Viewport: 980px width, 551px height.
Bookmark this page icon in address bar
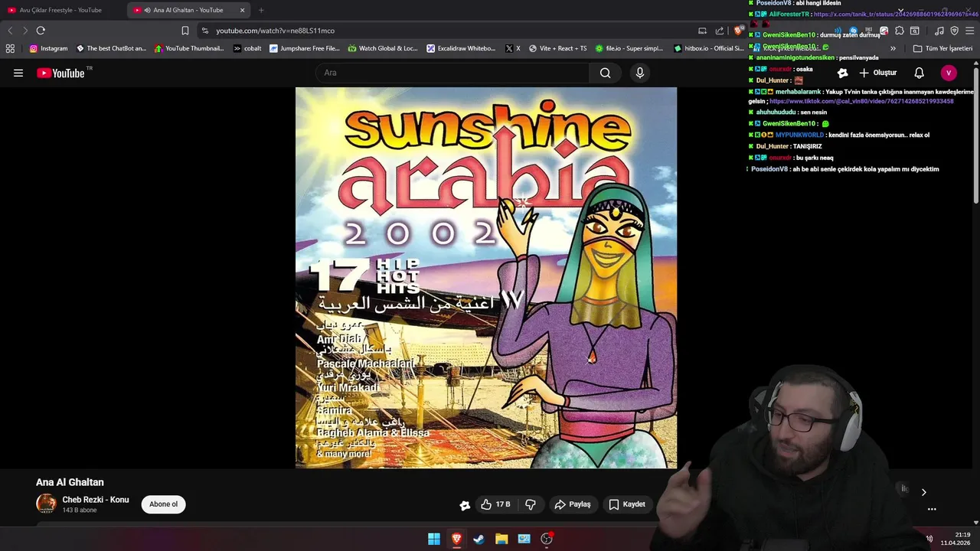click(x=185, y=31)
